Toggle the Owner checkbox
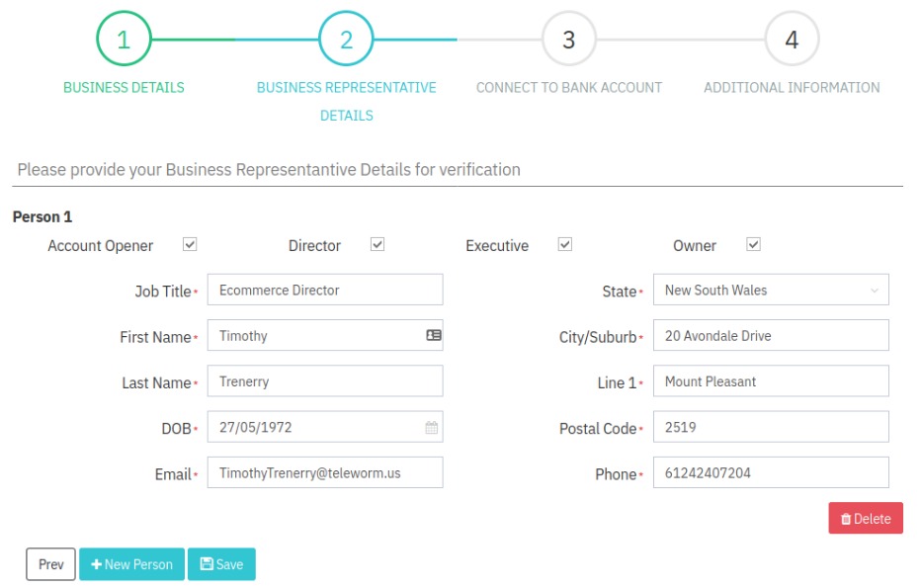Image resolution: width=921 pixels, height=588 pixels. [x=753, y=244]
